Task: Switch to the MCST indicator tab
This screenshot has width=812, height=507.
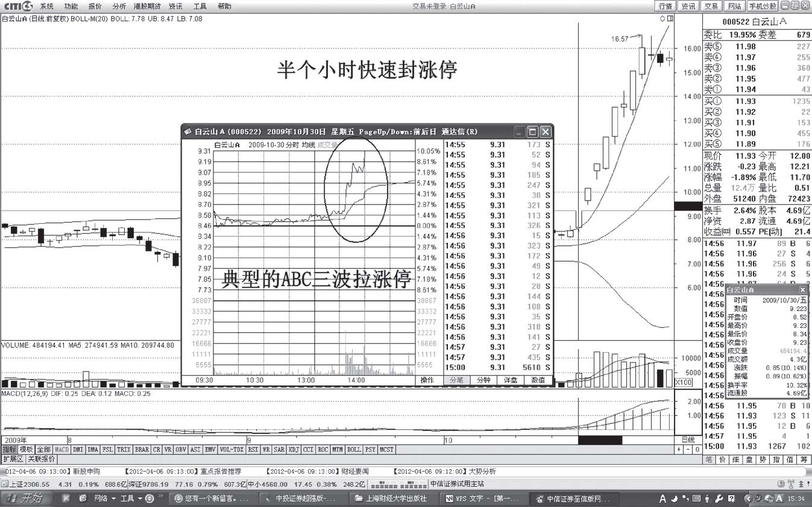Action: click(386, 449)
